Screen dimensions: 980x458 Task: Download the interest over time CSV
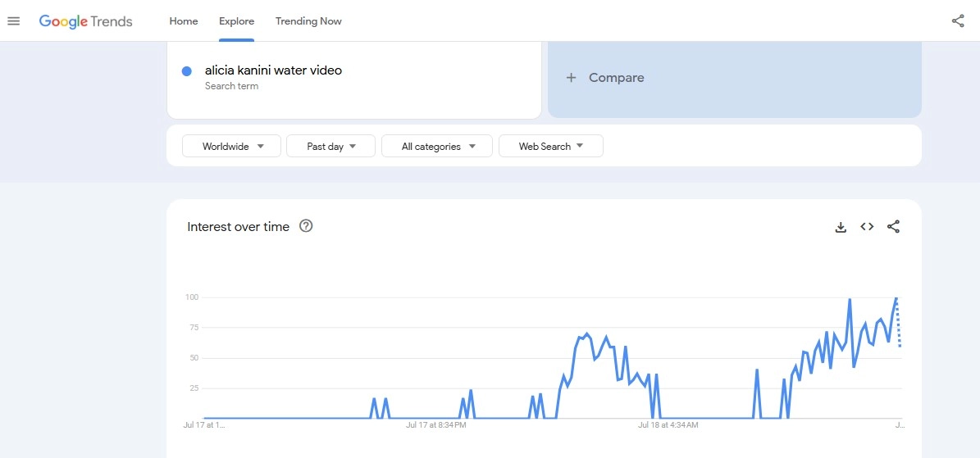pyautogui.click(x=841, y=227)
